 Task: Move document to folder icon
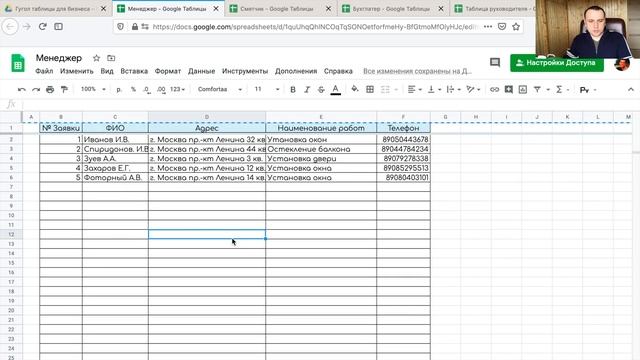(x=111, y=58)
